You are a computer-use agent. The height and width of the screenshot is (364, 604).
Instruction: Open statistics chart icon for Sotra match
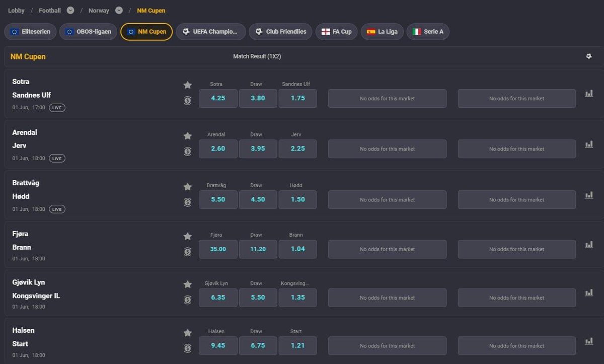tap(589, 93)
